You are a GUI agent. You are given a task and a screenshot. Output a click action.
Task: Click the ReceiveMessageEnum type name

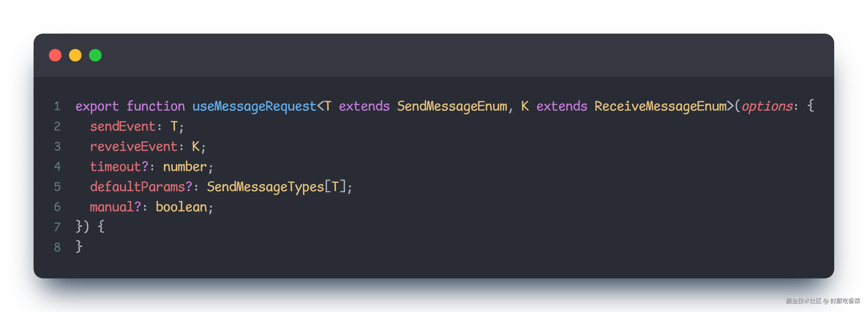click(x=660, y=107)
